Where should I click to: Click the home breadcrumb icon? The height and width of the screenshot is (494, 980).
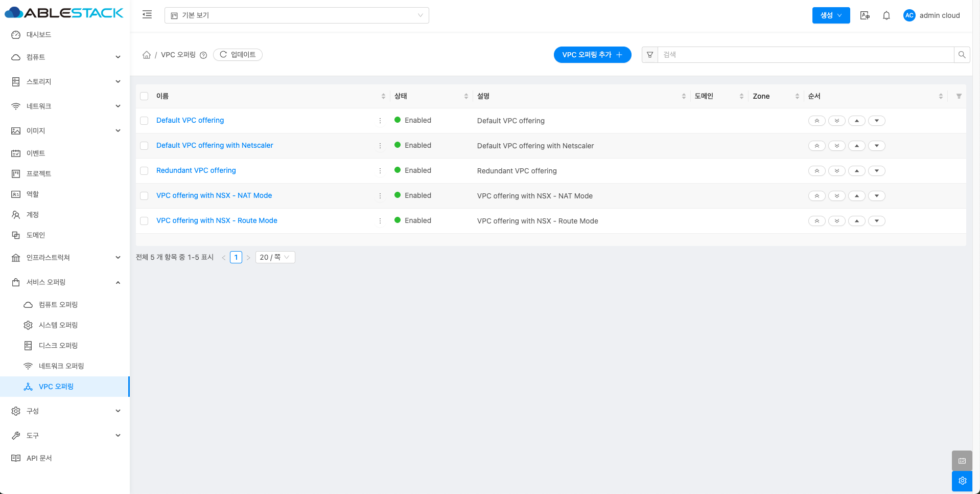tap(147, 55)
